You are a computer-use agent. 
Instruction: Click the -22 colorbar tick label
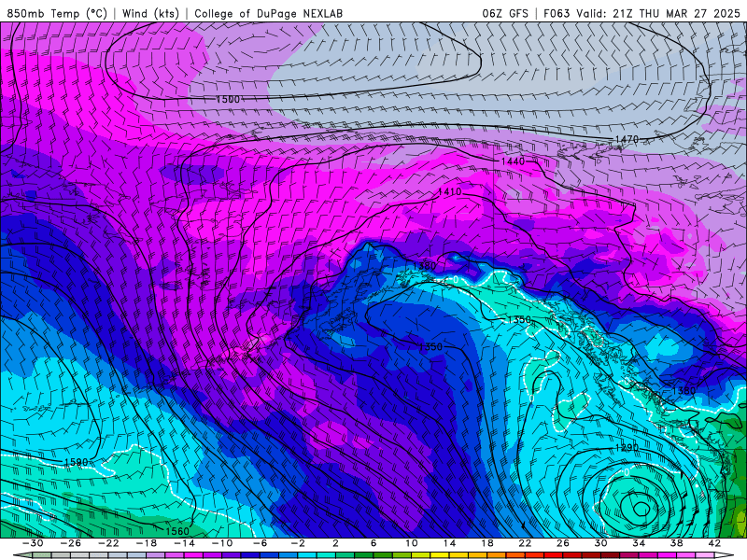tap(108, 543)
